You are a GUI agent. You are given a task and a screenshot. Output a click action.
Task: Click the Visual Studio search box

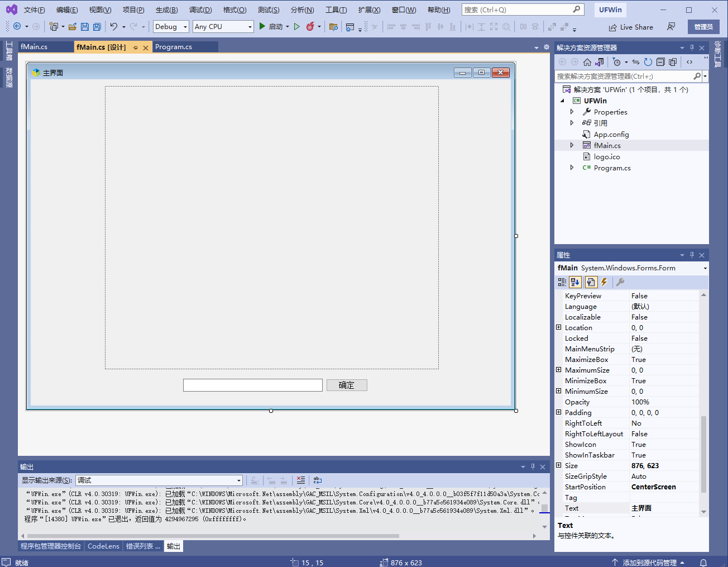[x=523, y=9]
